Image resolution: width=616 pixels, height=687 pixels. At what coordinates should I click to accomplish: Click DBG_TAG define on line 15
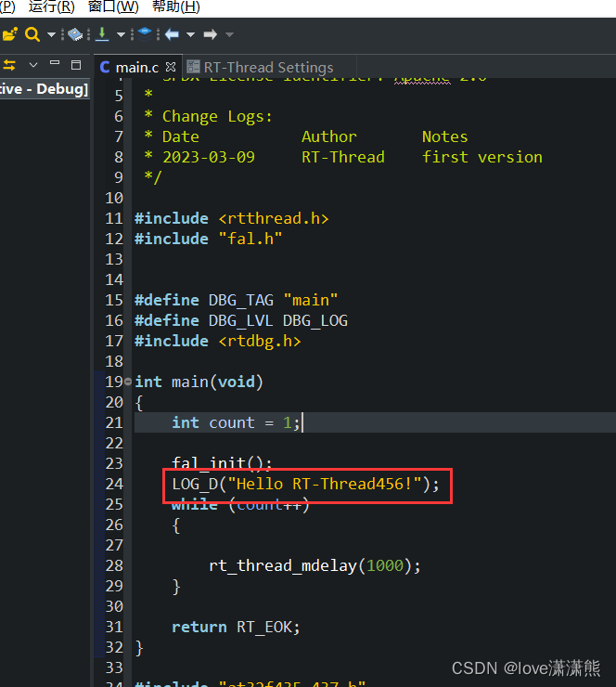tap(241, 300)
